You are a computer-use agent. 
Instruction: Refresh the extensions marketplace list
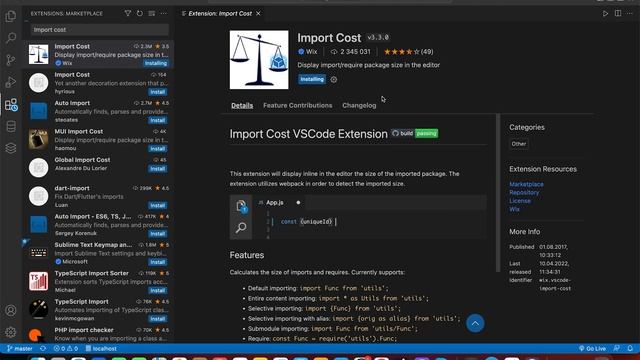[140, 13]
